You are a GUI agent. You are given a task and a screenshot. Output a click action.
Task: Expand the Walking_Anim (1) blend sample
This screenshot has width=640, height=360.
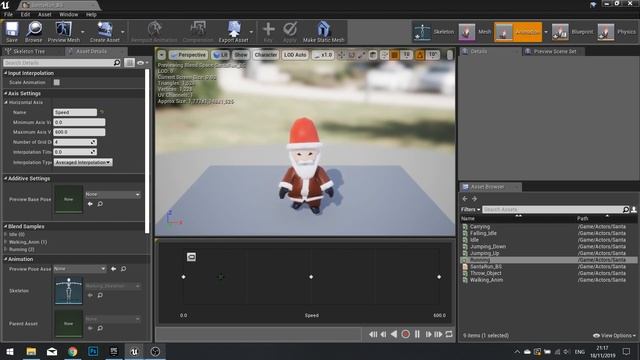click(6, 242)
